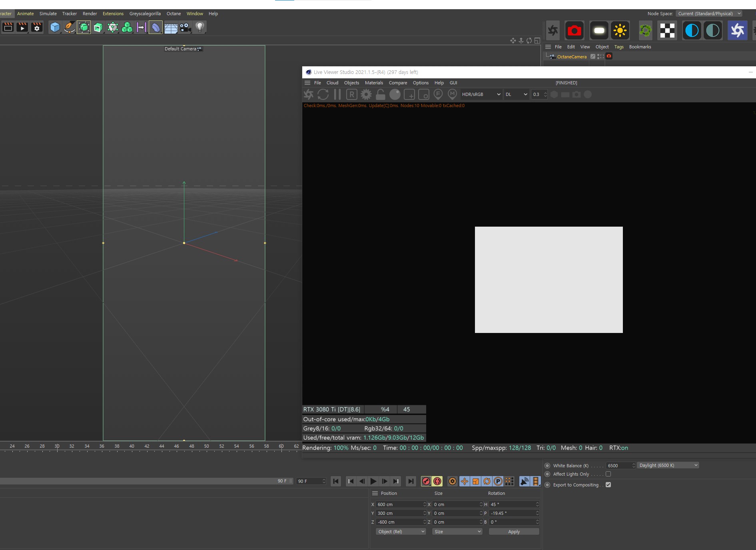Image resolution: width=756 pixels, height=550 pixels.
Task: Click the Bend deformer icon
Action: tap(156, 27)
